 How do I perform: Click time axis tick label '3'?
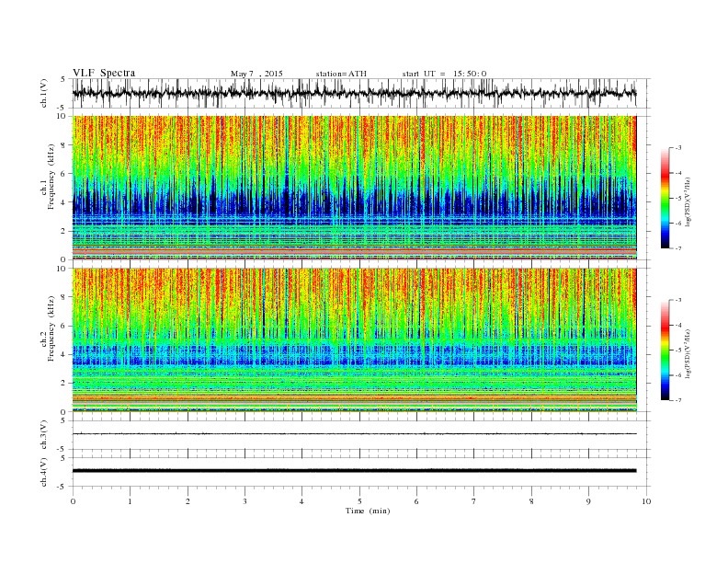(x=245, y=501)
